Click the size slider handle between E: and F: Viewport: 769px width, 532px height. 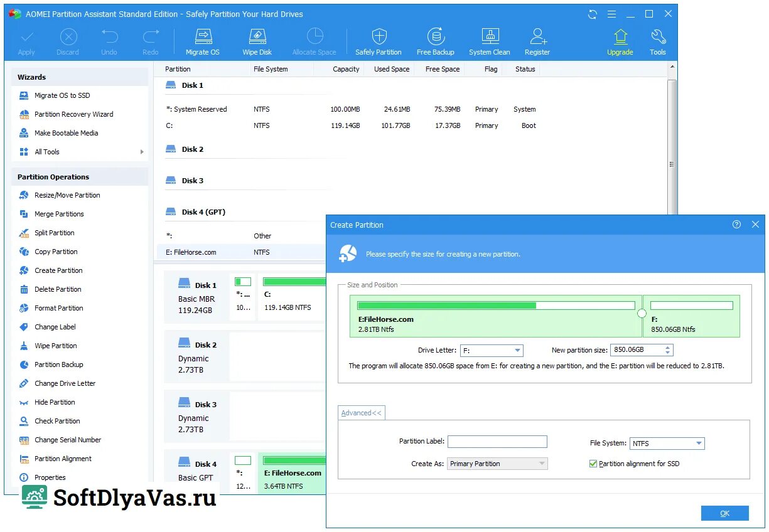642,313
